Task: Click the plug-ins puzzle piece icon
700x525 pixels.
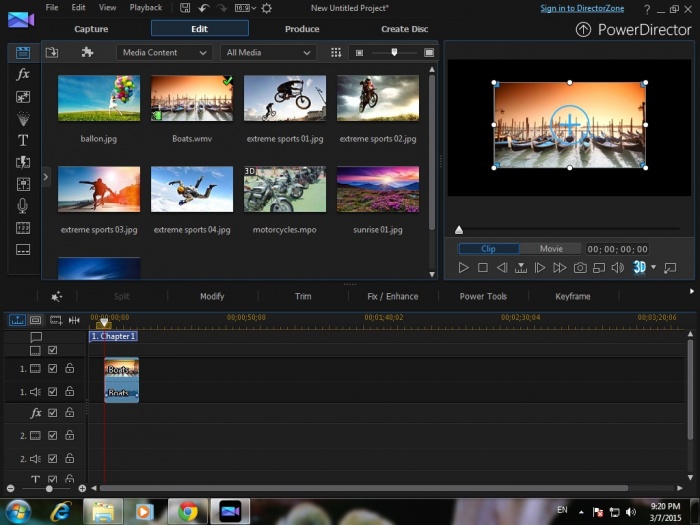Action: pyautogui.click(x=87, y=52)
